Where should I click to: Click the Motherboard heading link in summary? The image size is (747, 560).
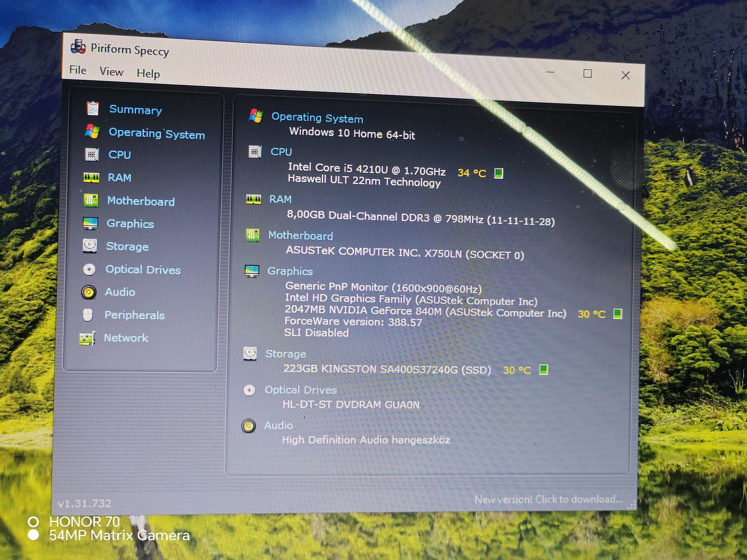pos(301,235)
